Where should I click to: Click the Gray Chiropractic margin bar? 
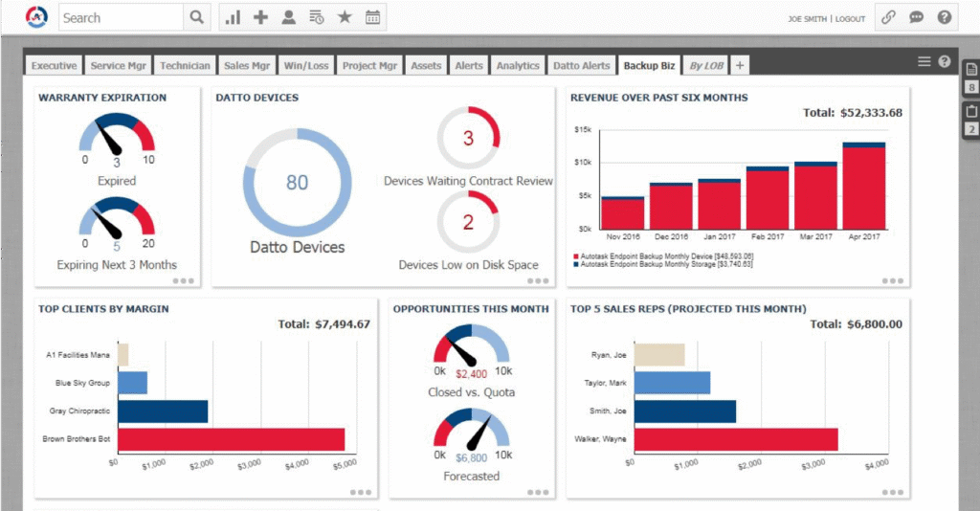pyautogui.click(x=163, y=411)
